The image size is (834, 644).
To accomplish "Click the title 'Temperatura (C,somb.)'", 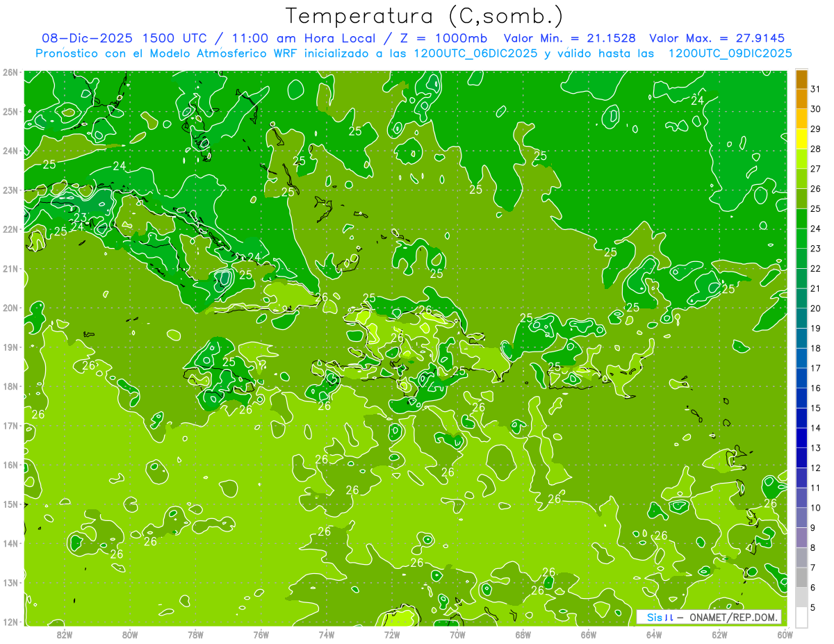I will 424,15.
